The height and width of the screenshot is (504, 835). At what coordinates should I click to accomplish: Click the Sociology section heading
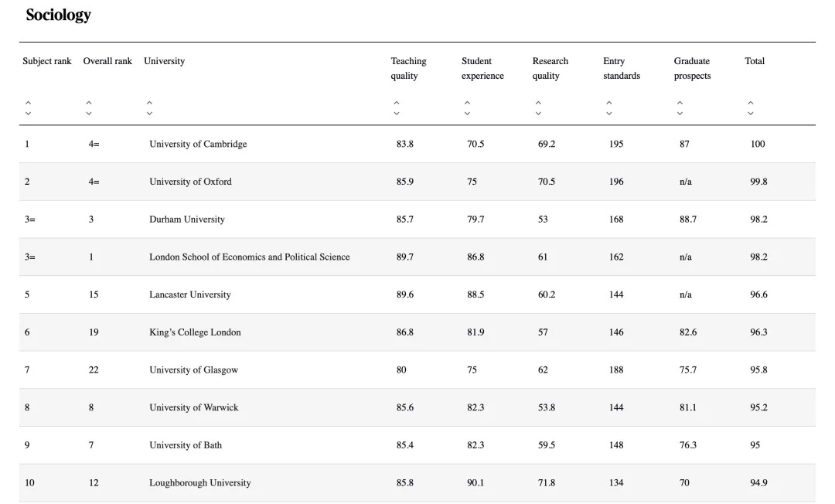tap(58, 15)
